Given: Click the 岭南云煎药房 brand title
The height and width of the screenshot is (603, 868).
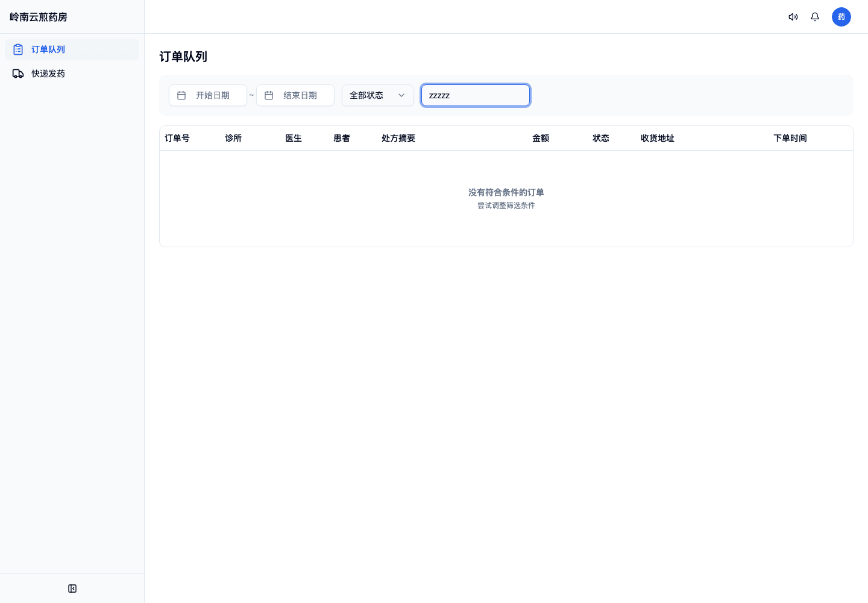Looking at the screenshot, I should (x=39, y=17).
